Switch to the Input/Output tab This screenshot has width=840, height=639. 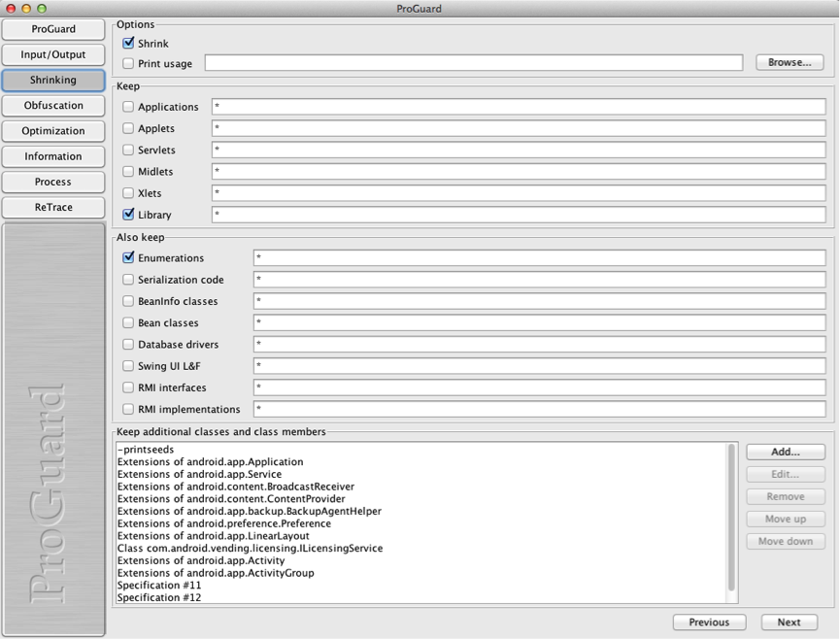[53, 54]
